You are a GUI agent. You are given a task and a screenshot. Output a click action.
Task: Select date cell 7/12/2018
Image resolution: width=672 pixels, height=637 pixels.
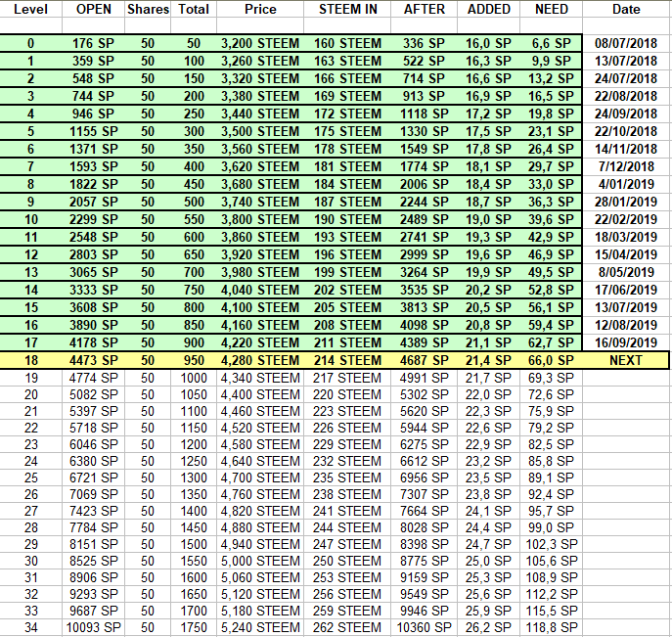626,166
